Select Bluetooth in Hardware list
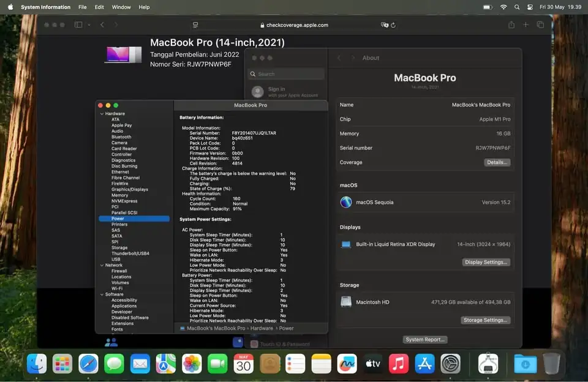The height and width of the screenshot is (382, 588). 121,137
